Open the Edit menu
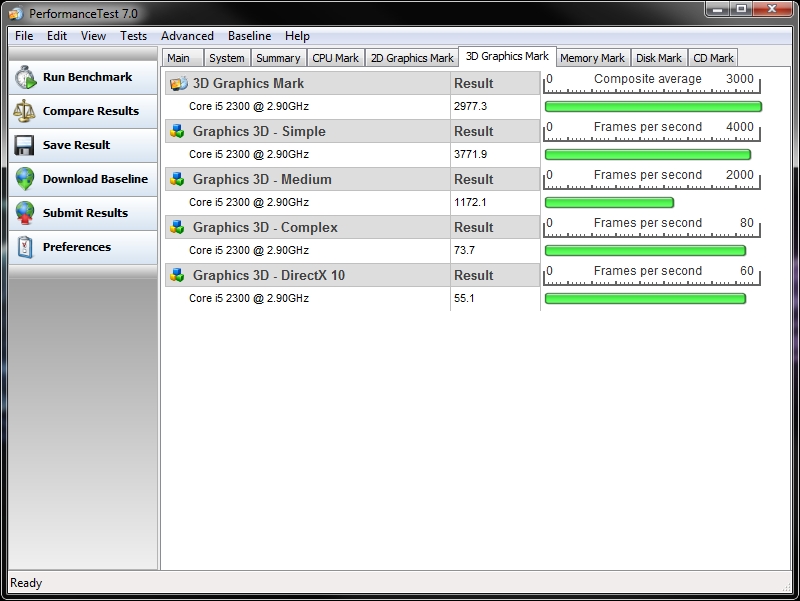The image size is (800, 601). click(57, 36)
